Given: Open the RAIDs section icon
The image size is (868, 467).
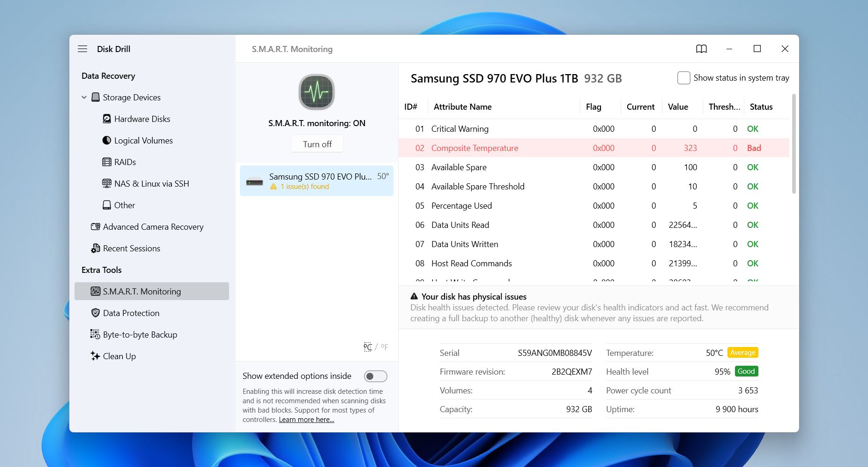Looking at the screenshot, I should click(107, 162).
